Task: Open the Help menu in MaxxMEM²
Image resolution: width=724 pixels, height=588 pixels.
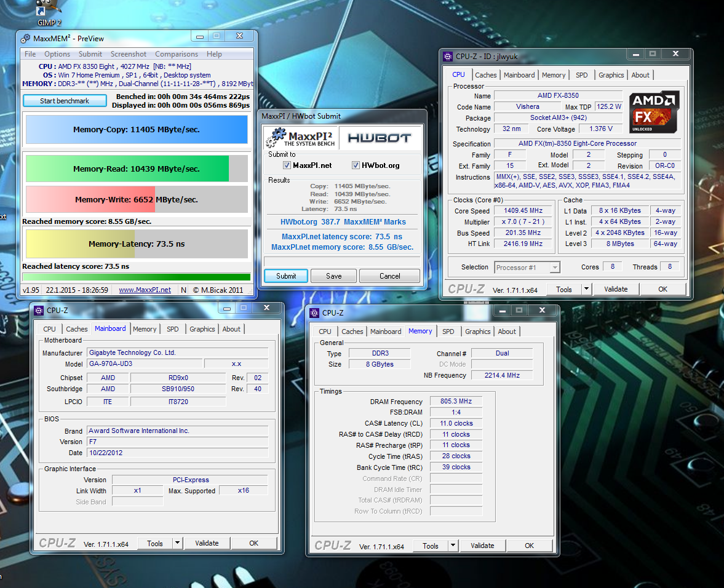Action: click(214, 54)
